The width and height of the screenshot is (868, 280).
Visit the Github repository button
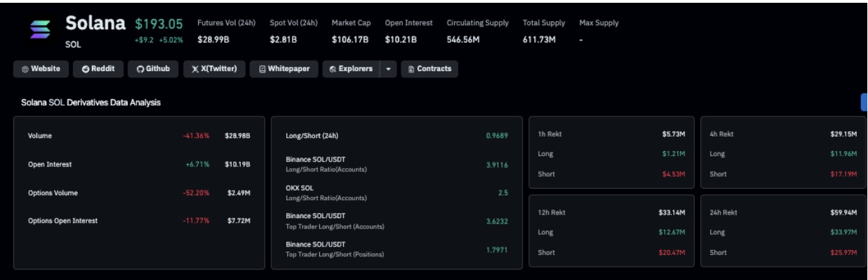(x=153, y=69)
